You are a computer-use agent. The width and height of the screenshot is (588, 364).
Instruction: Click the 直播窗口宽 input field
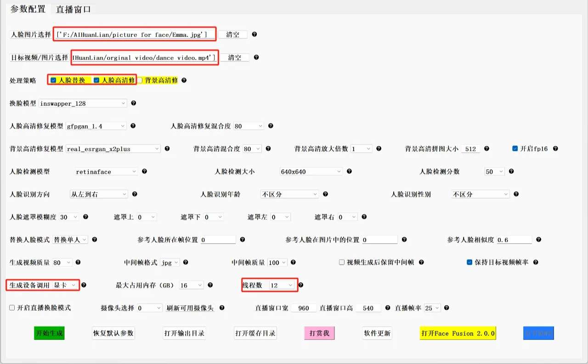(x=303, y=308)
